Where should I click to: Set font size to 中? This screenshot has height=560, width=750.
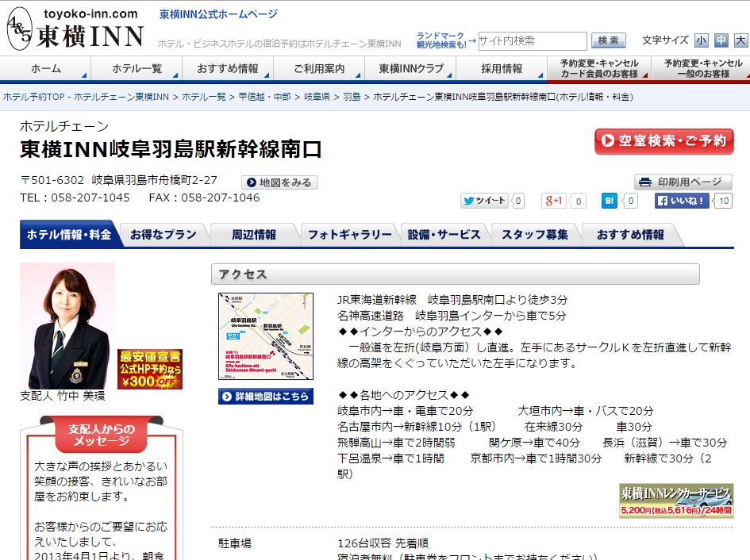point(721,40)
